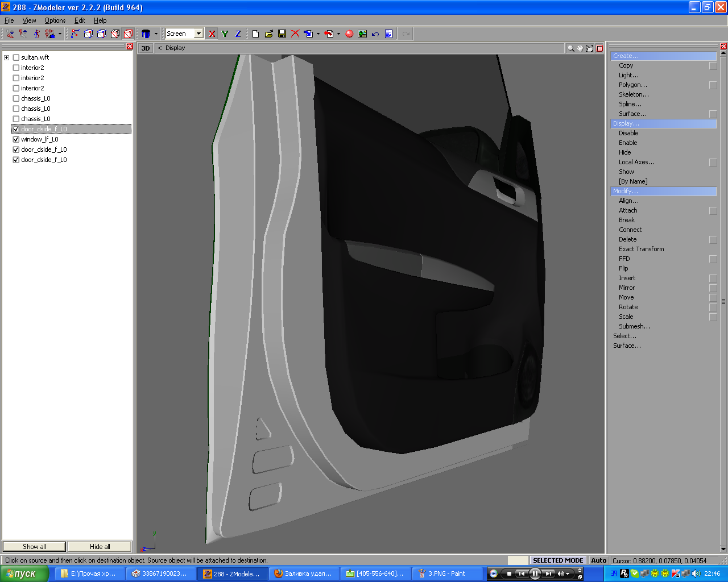Open the Edit menu
This screenshot has width=728, height=582.
[80, 20]
